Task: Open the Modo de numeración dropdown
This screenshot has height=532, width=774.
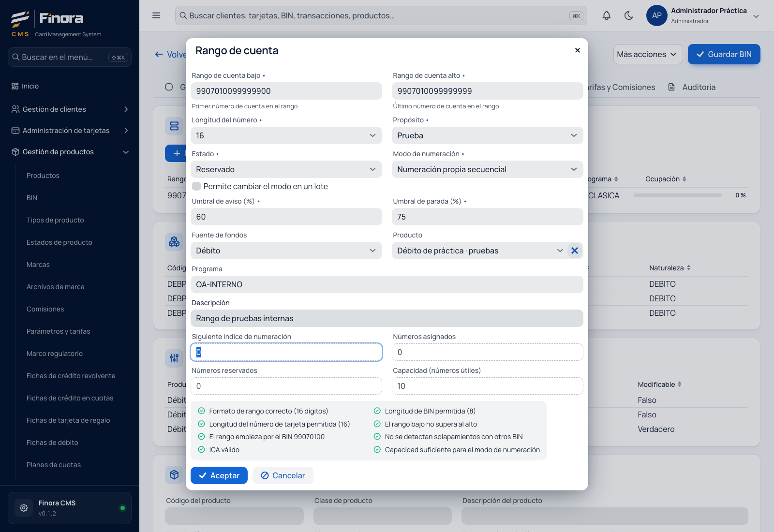Action: (488, 169)
